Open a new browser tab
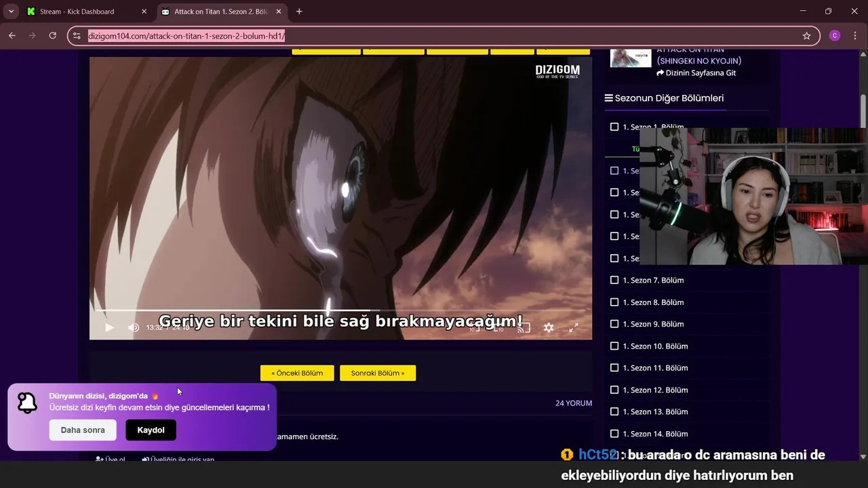This screenshot has height=488, width=868. [299, 12]
